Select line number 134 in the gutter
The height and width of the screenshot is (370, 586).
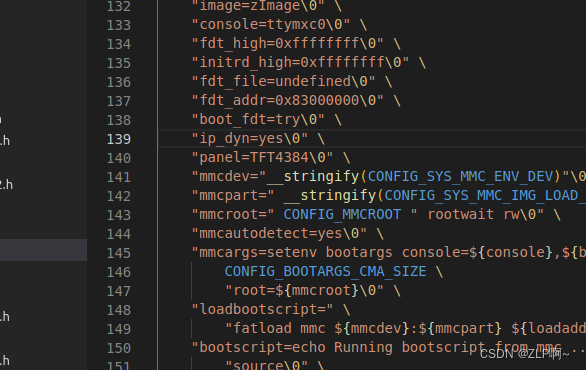[119, 44]
